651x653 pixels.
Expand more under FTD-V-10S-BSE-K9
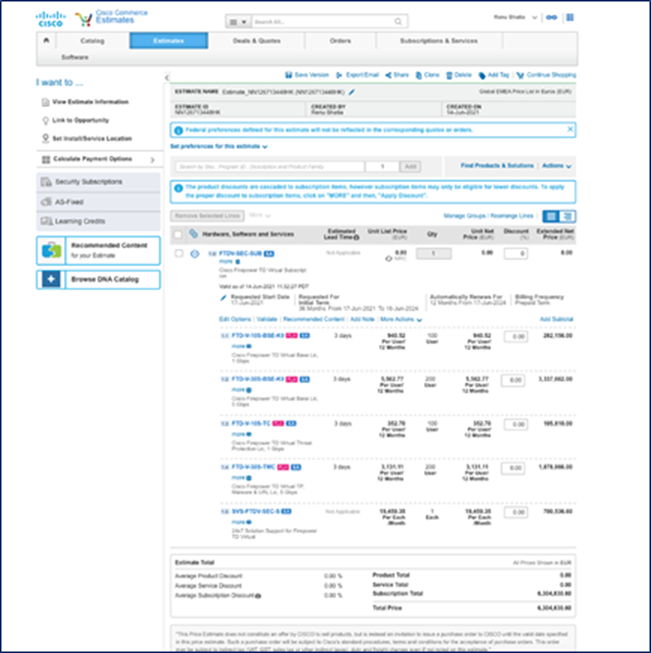point(242,346)
